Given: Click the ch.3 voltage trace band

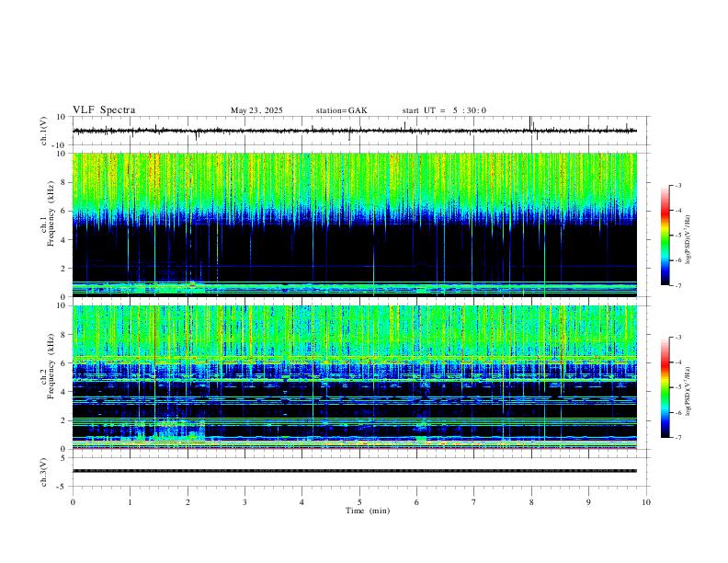Looking at the screenshot, I should point(355,471).
